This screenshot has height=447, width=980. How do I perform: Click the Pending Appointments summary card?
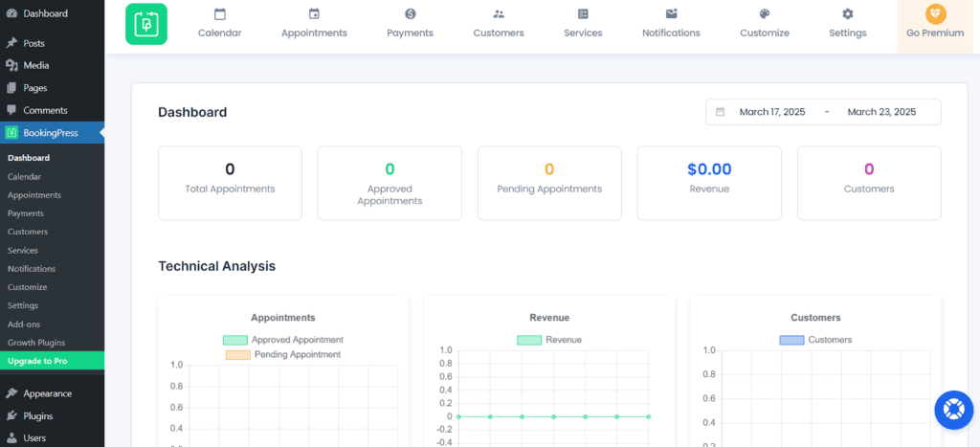click(549, 183)
